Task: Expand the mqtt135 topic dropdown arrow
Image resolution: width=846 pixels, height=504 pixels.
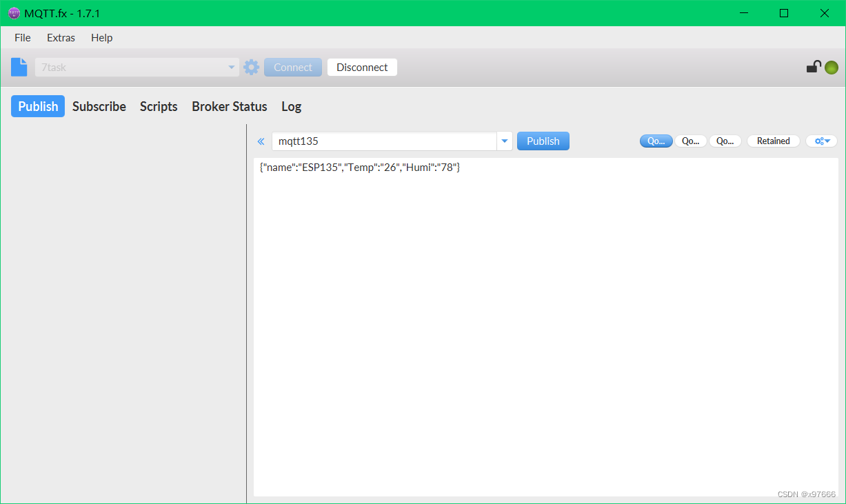Action: coord(505,141)
